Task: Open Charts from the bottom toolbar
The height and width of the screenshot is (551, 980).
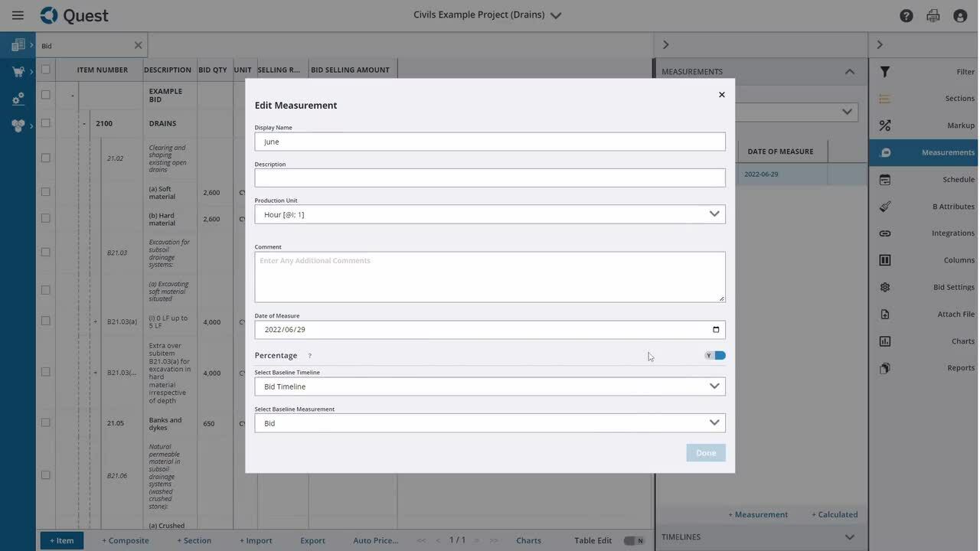Action: coord(529,540)
